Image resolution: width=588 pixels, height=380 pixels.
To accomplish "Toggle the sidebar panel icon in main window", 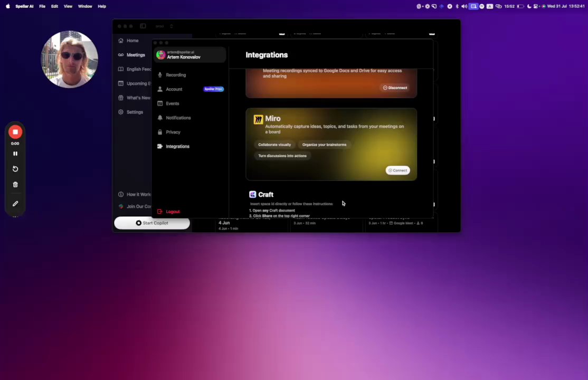I will click(143, 26).
